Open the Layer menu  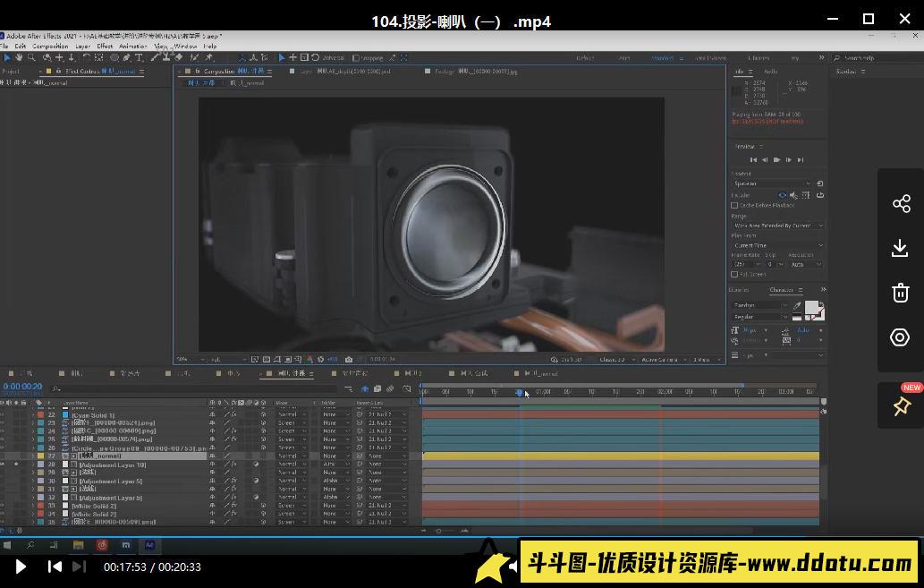[82, 46]
